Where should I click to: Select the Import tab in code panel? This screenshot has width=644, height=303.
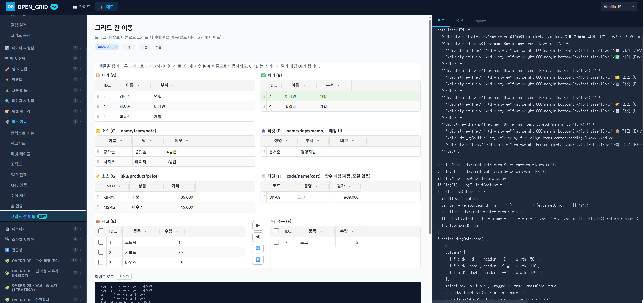click(480, 21)
